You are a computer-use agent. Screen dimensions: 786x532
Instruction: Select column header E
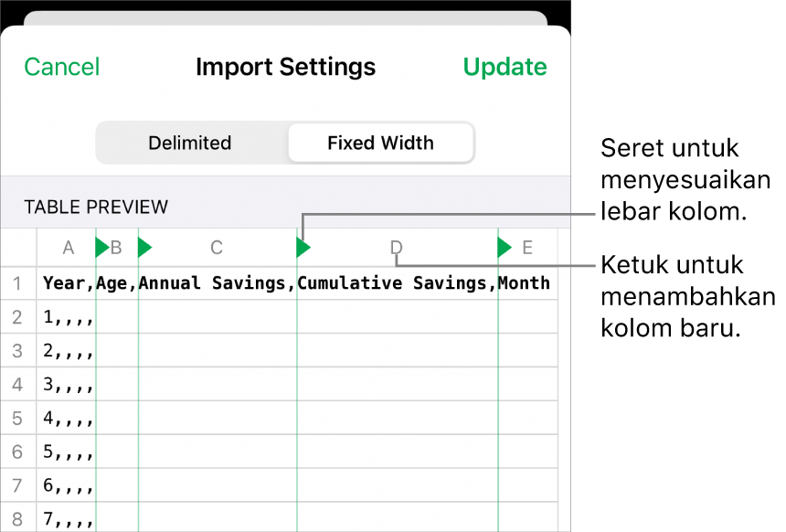click(527, 248)
